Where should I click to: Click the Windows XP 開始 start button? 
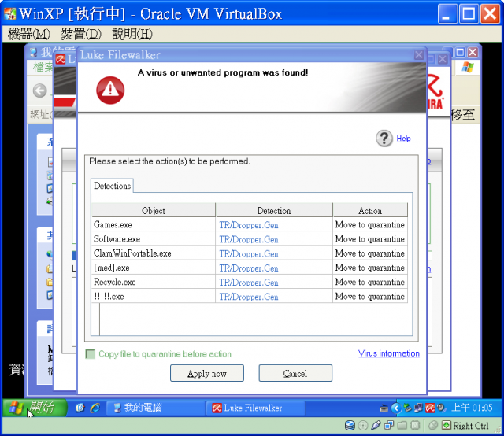(x=35, y=408)
